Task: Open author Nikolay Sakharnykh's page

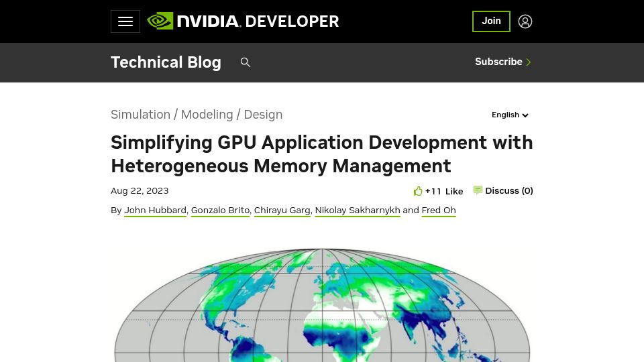Action: pyautogui.click(x=358, y=210)
